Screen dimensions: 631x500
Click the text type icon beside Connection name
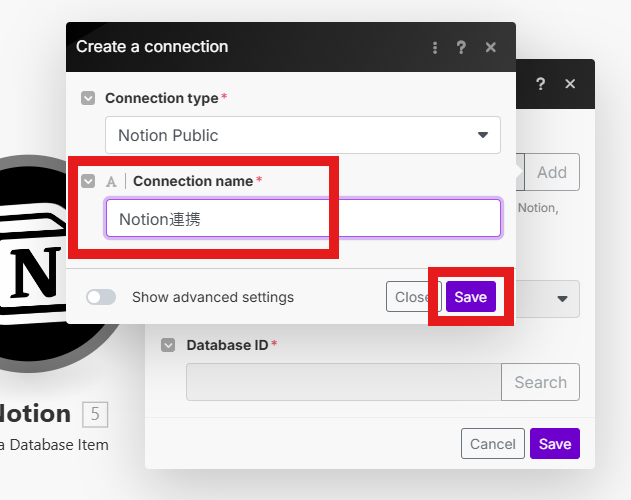click(x=111, y=182)
